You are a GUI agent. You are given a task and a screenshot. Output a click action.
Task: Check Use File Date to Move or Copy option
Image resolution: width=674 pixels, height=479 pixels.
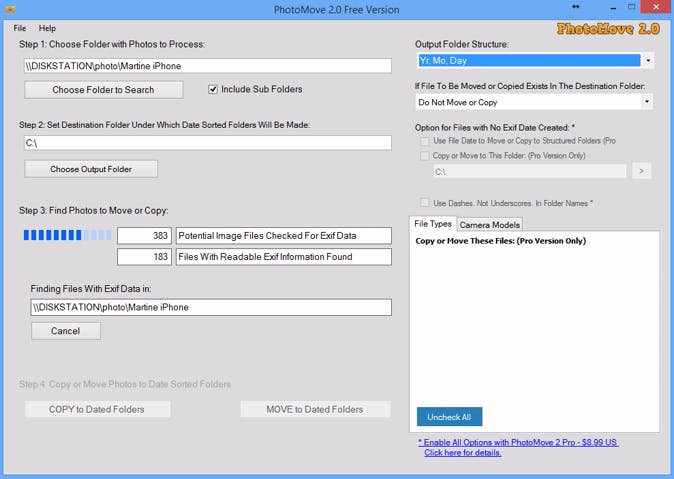(x=425, y=141)
